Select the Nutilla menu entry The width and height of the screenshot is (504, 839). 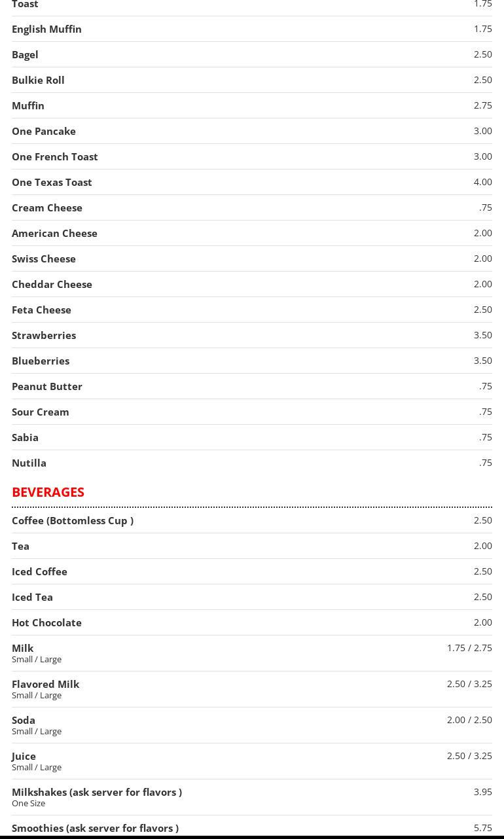tap(29, 463)
